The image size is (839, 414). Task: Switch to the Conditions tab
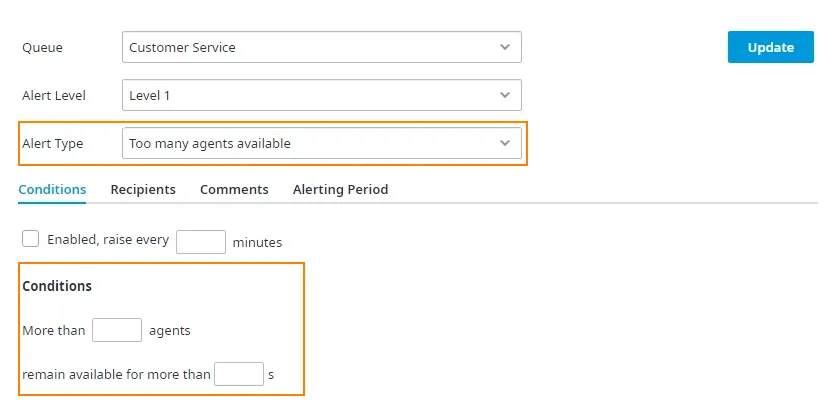click(52, 189)
